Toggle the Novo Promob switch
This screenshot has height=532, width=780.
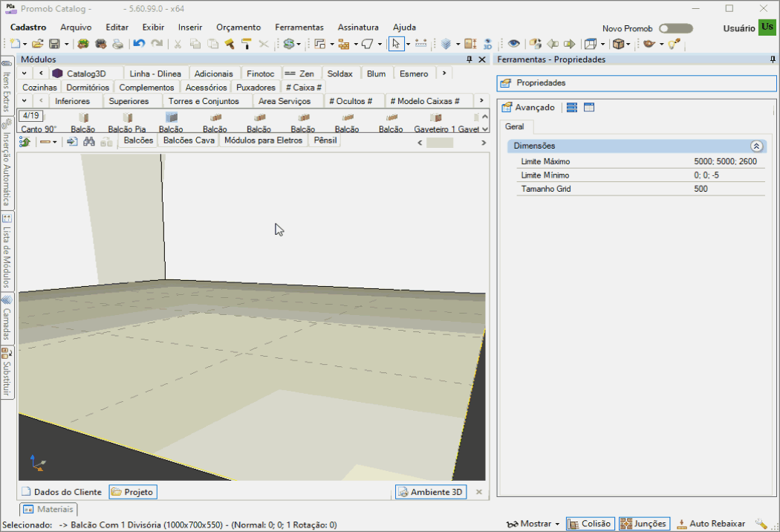(x=675, y=28)
